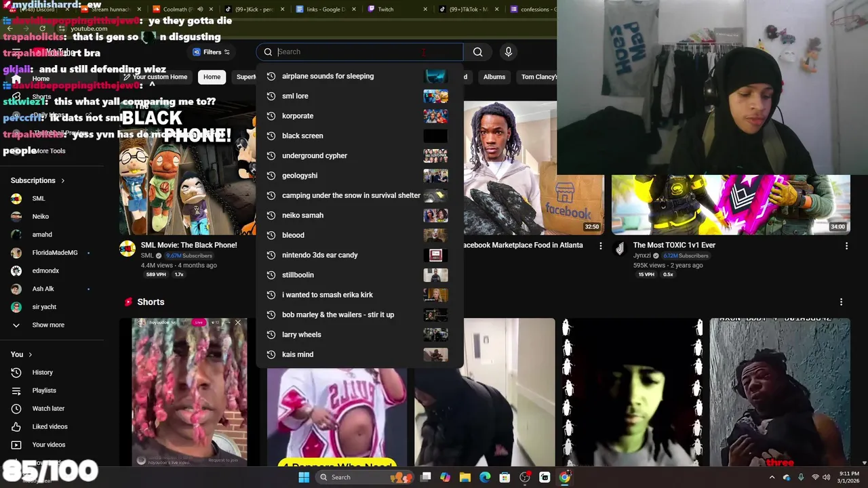868x488 pixels.
Task: Click 'camping under the snow in survival shelter'
Action: (359, 195)
